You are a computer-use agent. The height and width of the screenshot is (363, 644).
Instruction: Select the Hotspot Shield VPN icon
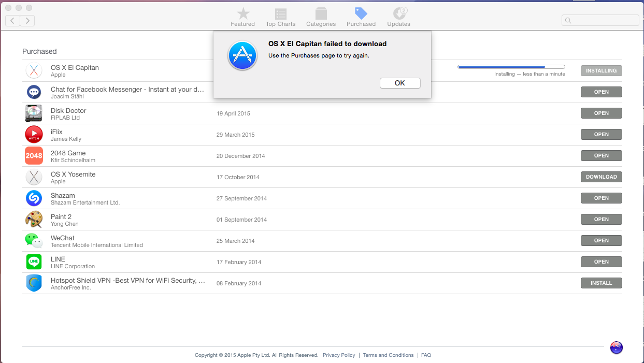pyautogui.click(x=34, y=283)
